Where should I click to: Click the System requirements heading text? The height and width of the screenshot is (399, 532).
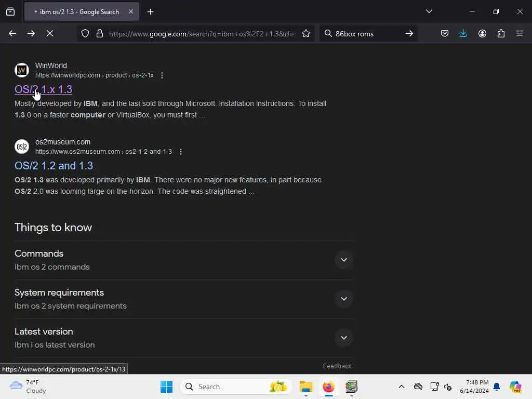coord(59,292)
